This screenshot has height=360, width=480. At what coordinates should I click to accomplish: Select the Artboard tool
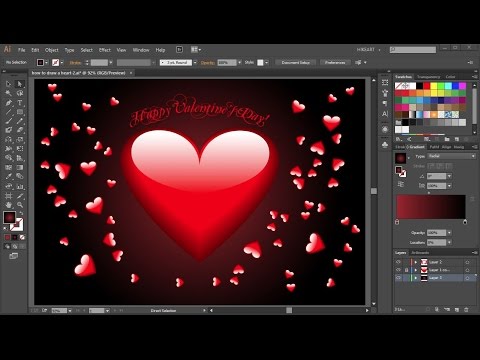click(9, 196)
